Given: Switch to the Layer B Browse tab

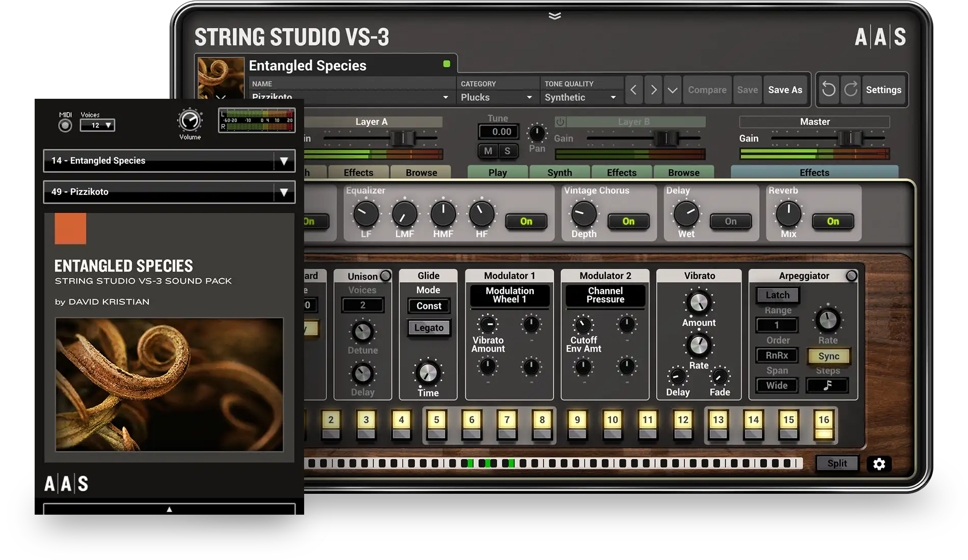Looking at the screenshot, I should [684, 173].
